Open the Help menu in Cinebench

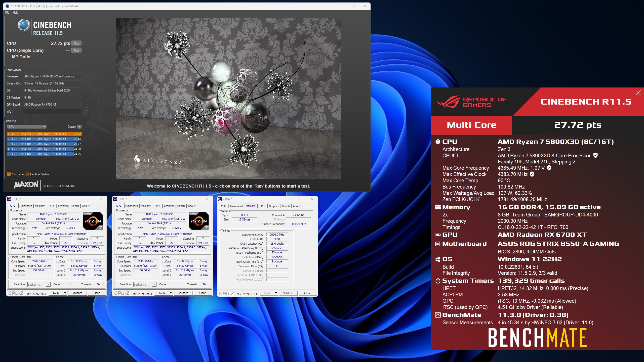15,13
